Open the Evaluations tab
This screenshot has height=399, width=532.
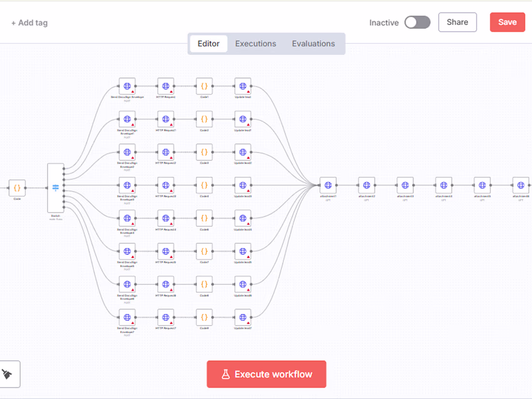(x=313, y=44)
